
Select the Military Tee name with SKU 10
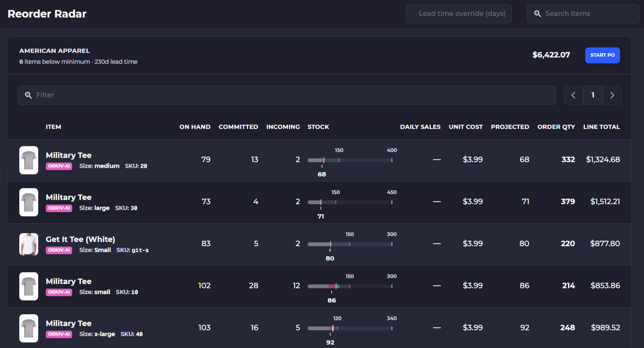pos(68,282)
